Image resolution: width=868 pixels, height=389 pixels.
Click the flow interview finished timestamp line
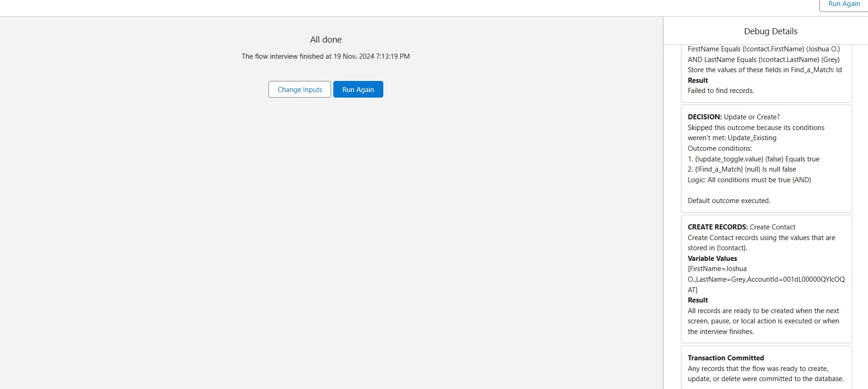(325, 56)
